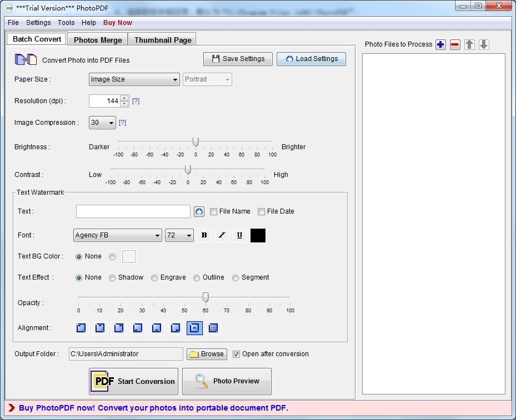Open black font color swatch
Viewport: 516px width, 420px height.
(x=258, y=235)
